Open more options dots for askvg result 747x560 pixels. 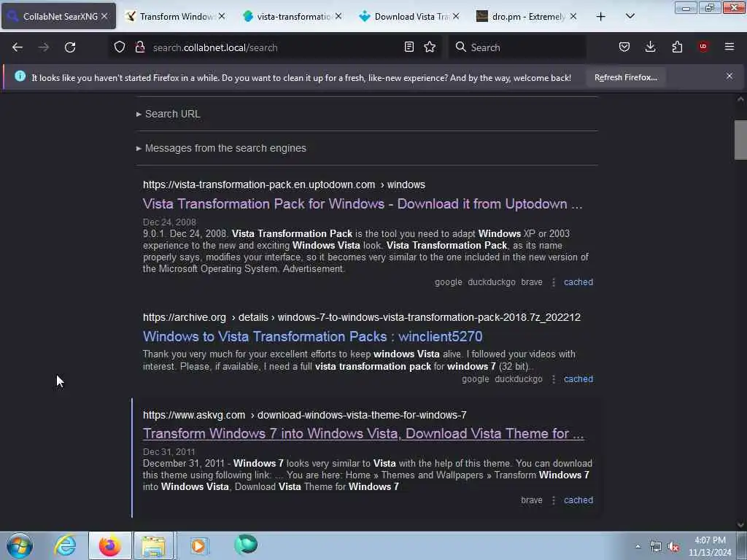554,500
